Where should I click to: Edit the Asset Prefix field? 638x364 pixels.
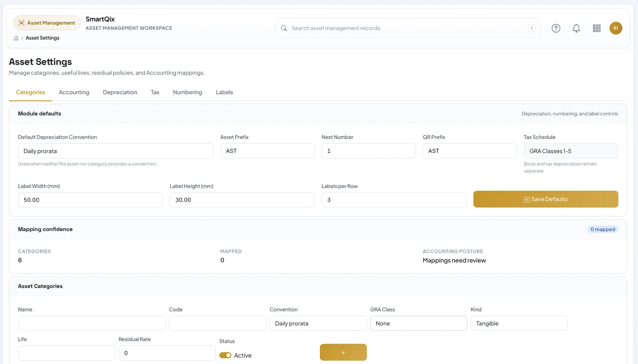pyautogui.click(x=268, y=151)
